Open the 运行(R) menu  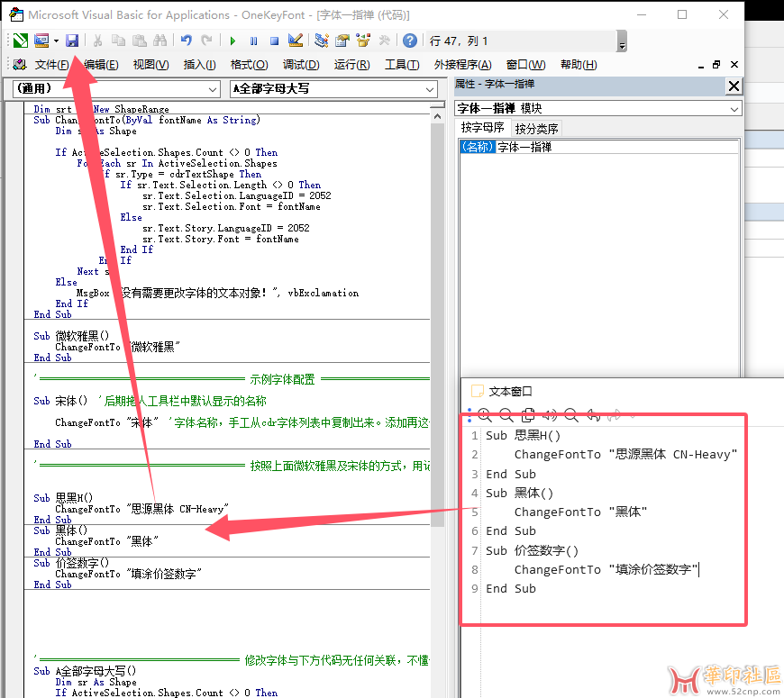352,65
